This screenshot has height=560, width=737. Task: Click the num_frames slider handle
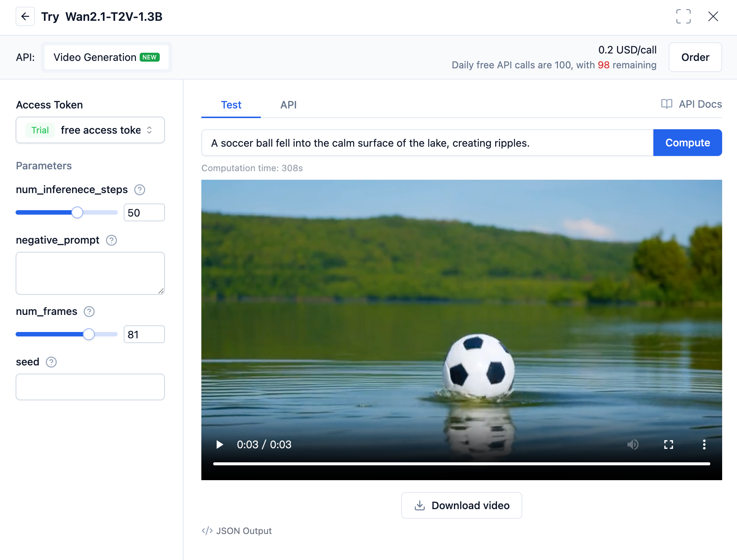click(x=89, y=334)
